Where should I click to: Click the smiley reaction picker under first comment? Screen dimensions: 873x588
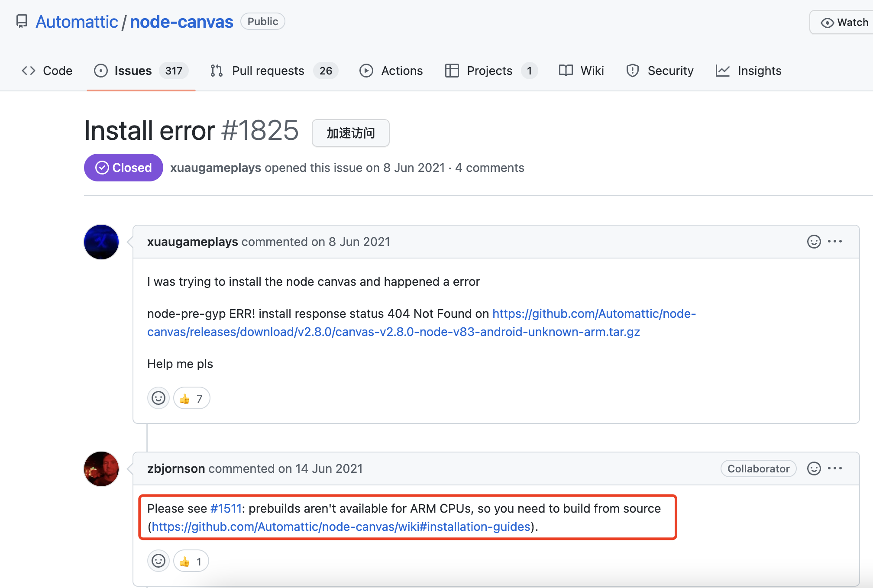point(158,398)
